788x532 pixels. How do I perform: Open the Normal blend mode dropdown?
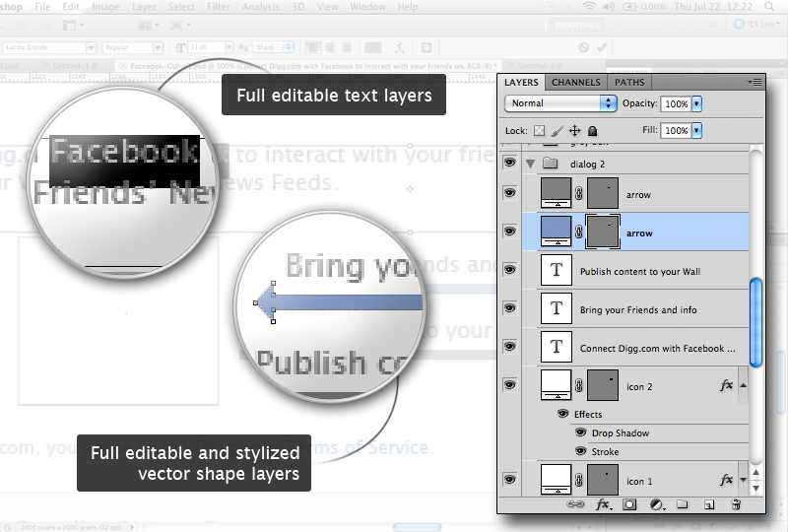point(560,103)
